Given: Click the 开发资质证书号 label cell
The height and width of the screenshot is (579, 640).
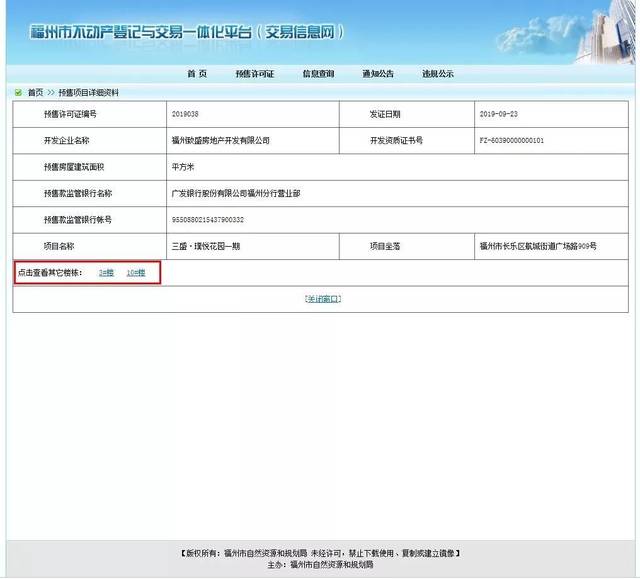Looking at the screenshot, I should (x=407, y=140).
